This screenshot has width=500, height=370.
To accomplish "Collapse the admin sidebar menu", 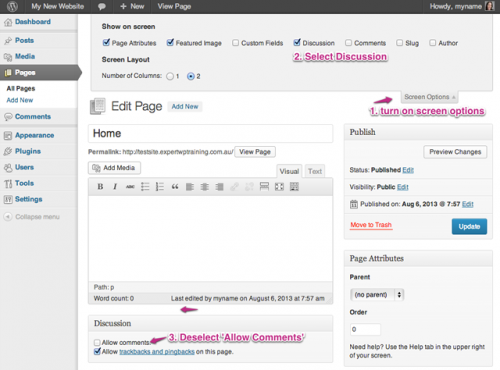I will click(x=32, y=217).
